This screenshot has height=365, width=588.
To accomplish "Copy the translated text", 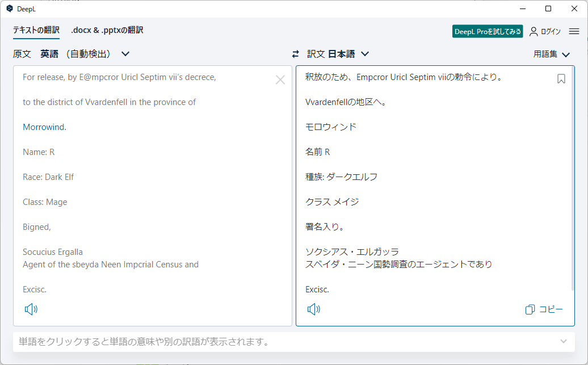I will 544,309.
